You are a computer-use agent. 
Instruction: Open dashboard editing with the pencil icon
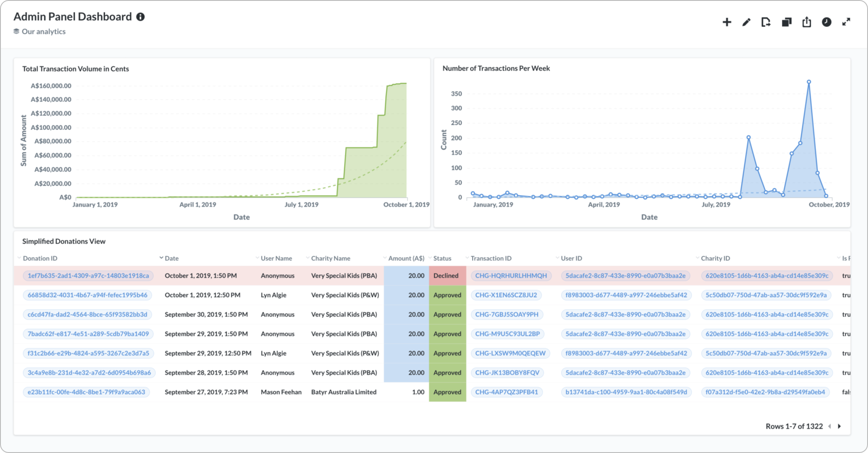(746, 22)
